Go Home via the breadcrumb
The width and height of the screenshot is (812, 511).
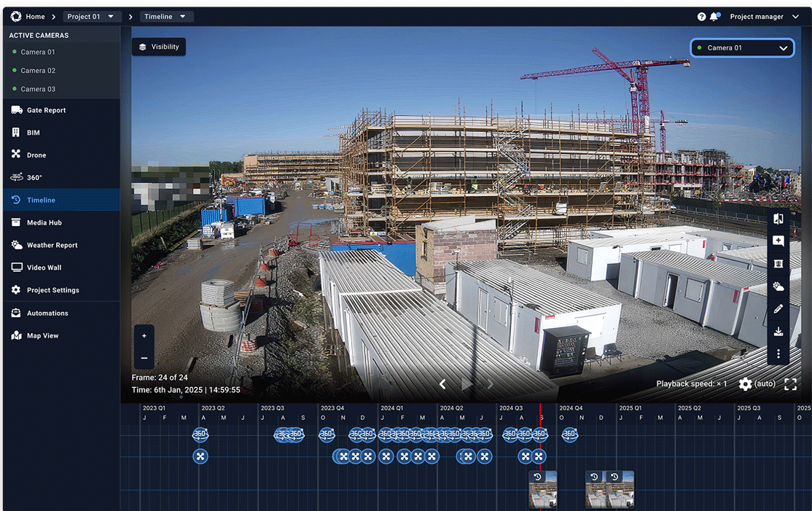pyautogui.click(x=34, y=15)
